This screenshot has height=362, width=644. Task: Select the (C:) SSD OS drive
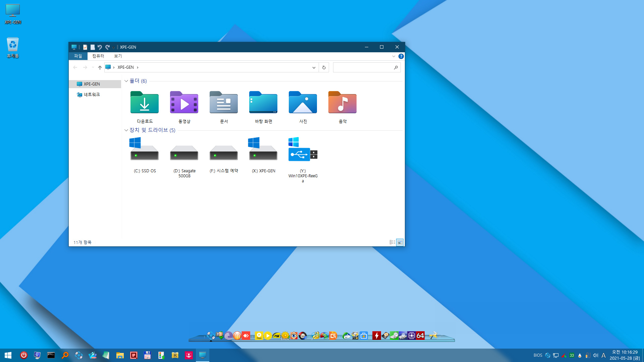145,155
